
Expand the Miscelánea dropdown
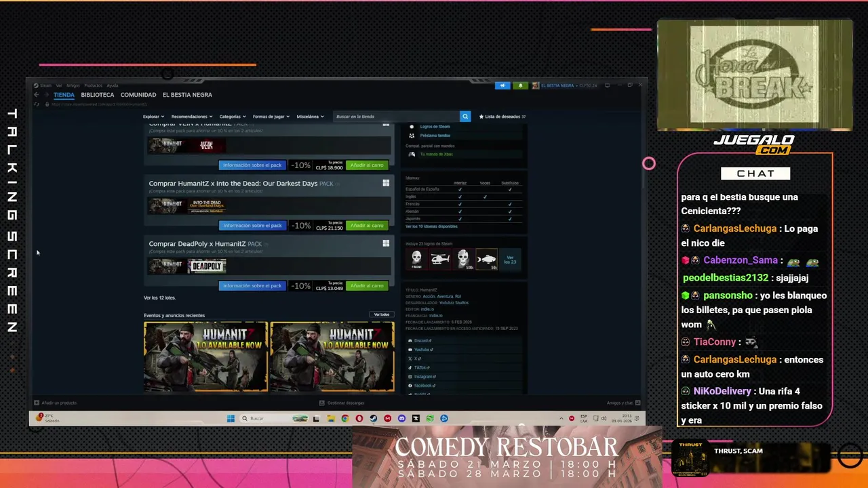pyautogui.click(x=310, y=117)
